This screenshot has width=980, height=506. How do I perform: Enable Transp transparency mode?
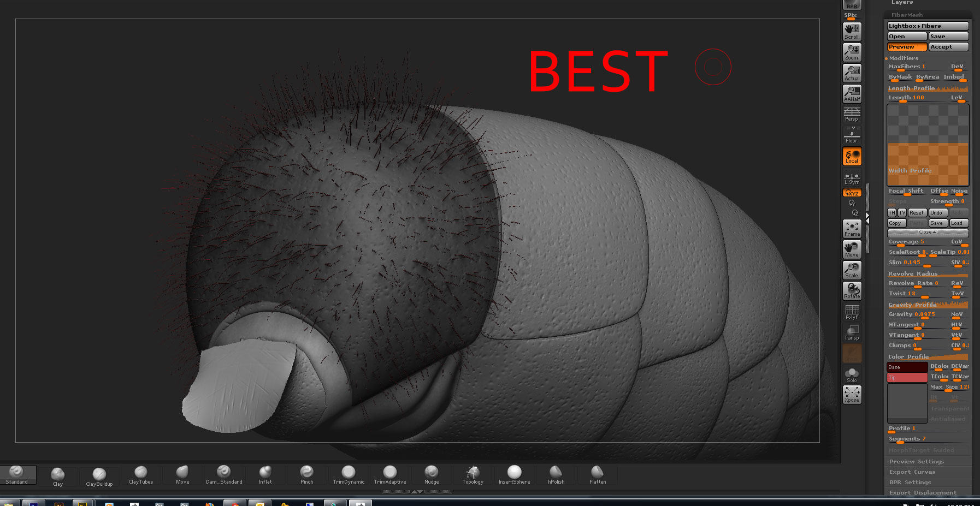pyautogui.click(x=852, y=331)
